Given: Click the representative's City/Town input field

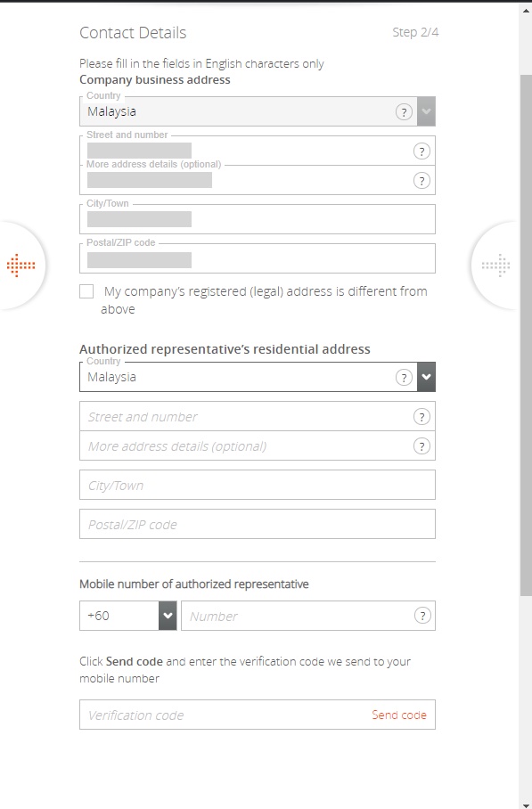Looking at the screenshot, I should [258, 485].
